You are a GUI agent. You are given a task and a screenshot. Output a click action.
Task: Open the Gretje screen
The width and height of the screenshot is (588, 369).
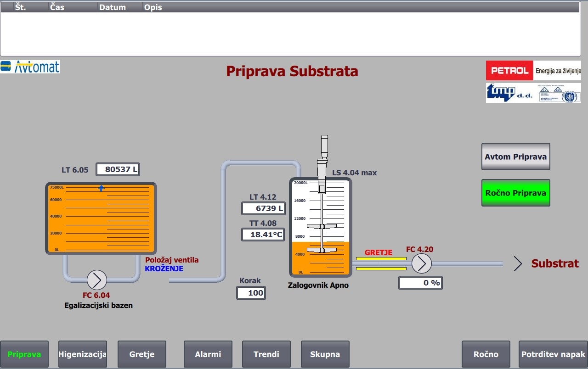pyautogui.click(x=141, y=354)
